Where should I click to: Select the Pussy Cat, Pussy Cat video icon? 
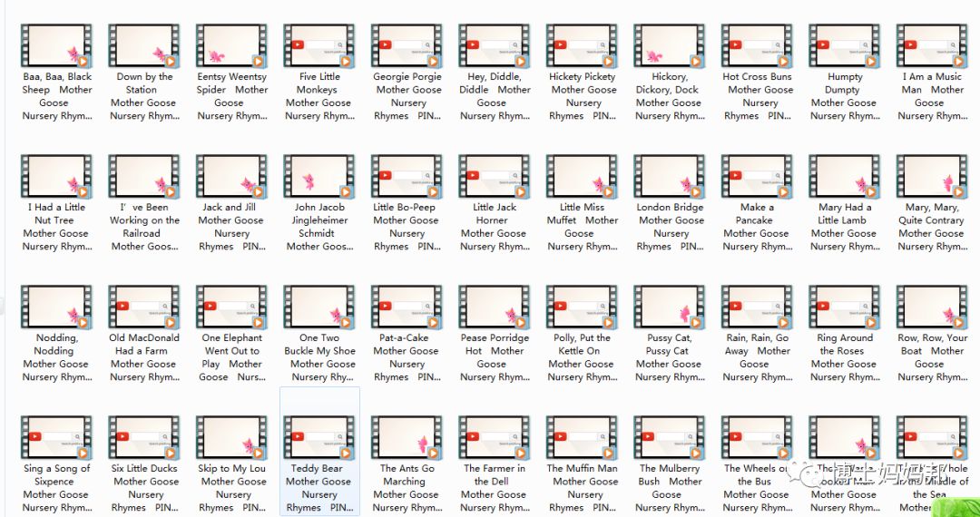[669, 307]
